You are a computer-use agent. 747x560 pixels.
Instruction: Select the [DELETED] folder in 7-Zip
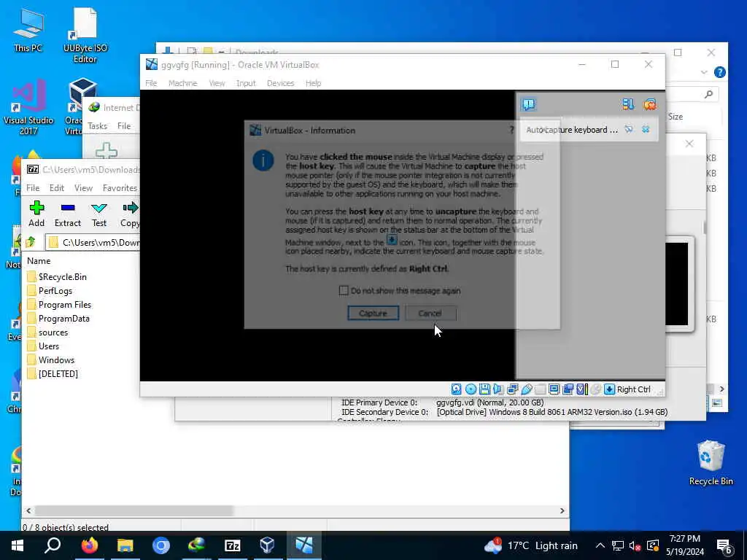click(x=53, y=373)
